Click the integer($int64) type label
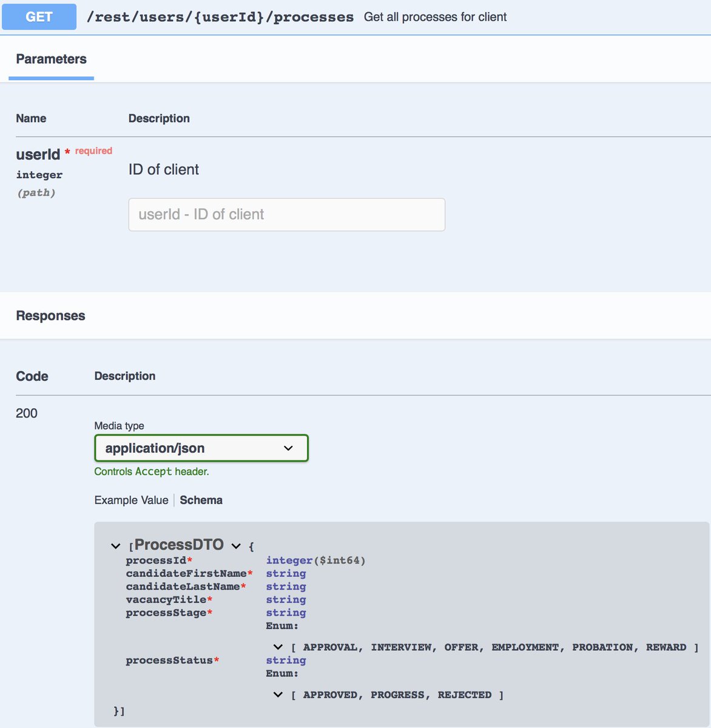 [316, 561]
